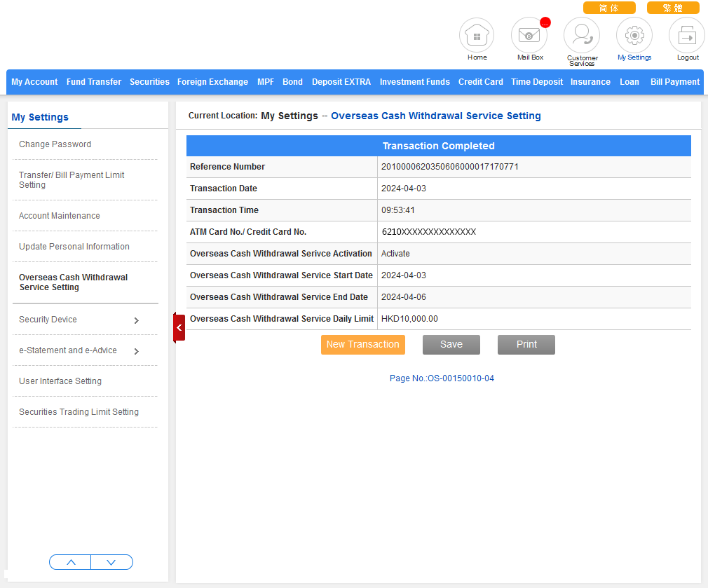Expand e-Statement and e-Advice submenu

click(x=136, y=351)
